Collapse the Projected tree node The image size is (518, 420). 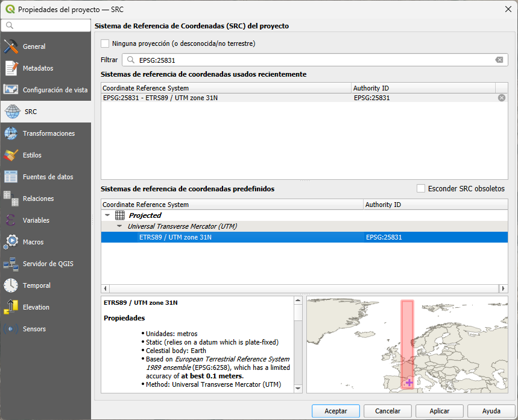click(x=107, y=215)
